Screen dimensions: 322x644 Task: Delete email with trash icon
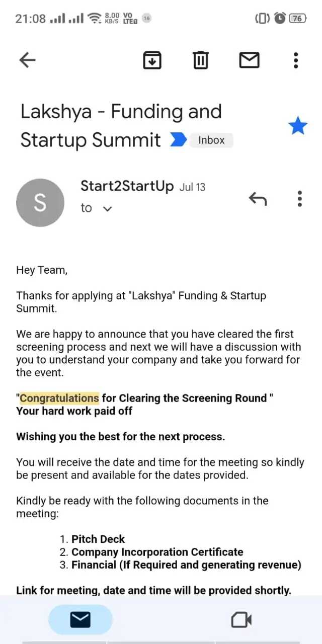[x=201, y=60]
